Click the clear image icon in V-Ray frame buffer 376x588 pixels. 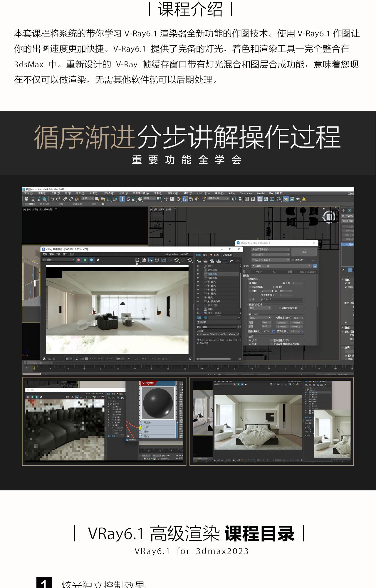[144, 260]
